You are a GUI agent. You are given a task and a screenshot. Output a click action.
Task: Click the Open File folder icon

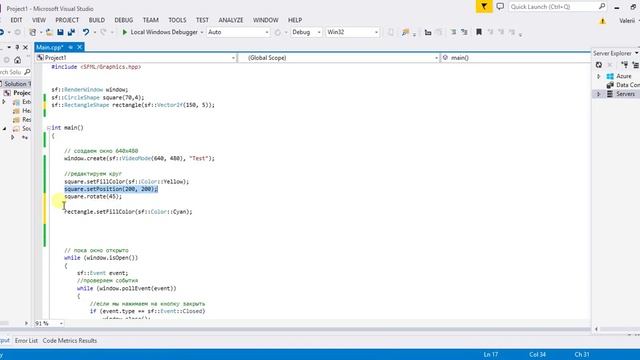[x=49, y=32]
